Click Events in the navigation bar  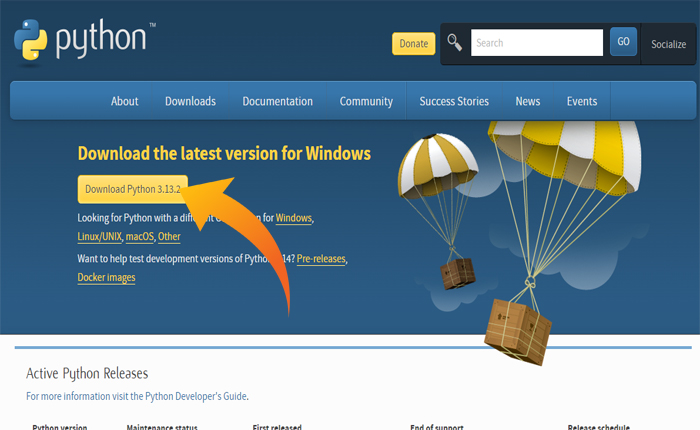point(582,101)
